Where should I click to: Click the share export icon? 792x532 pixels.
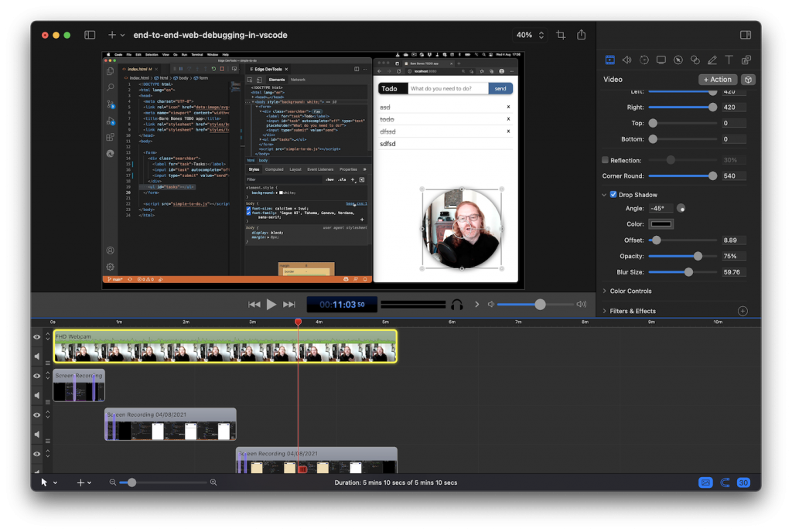pos(582,34)
